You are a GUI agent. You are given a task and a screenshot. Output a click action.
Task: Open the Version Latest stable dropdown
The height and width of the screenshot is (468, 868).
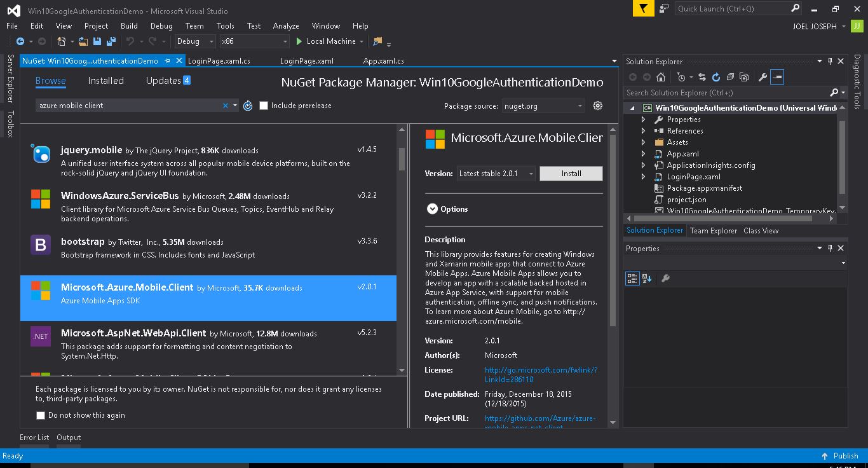(496, 174)
